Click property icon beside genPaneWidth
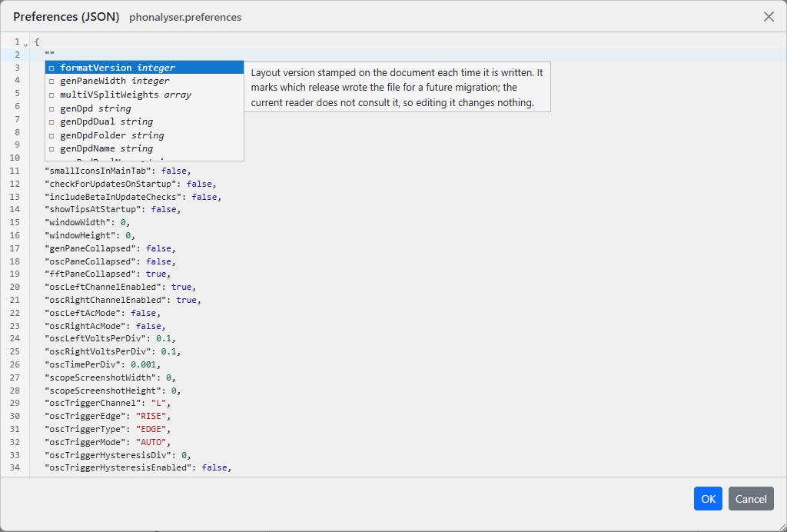787x532 pixels. 51,81
